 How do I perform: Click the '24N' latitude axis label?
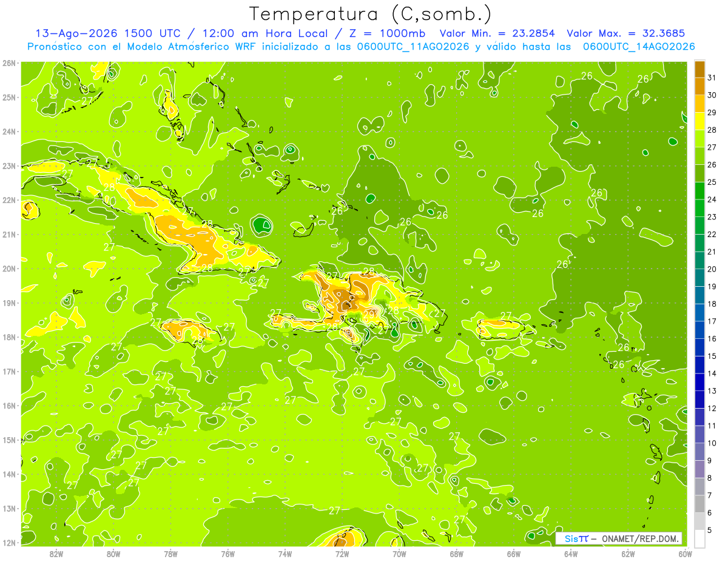point(9,132)
